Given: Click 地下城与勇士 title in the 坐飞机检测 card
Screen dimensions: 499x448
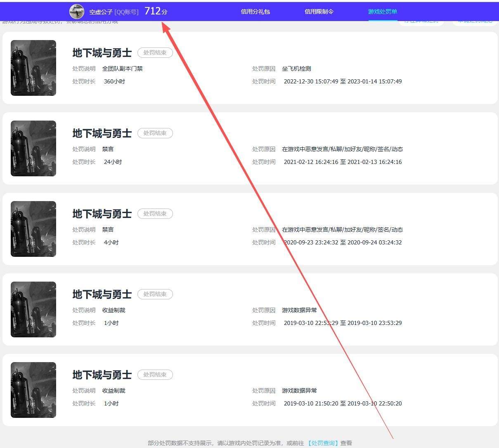Looking at the screenshot, I should [x=102, y=53].
